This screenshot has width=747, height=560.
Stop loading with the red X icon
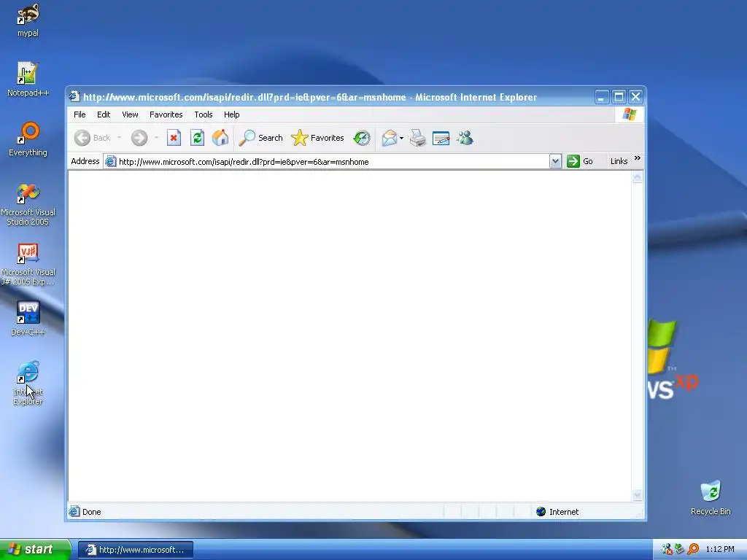pyautogui.click(x=174, y=138)
